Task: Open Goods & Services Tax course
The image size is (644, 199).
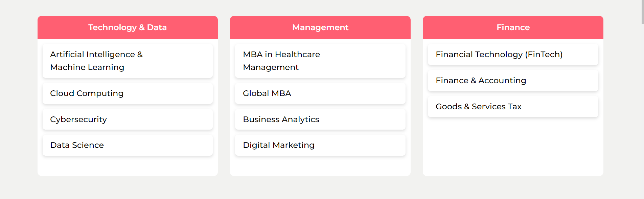Action: pyautogui.click(x=513, y=107)
